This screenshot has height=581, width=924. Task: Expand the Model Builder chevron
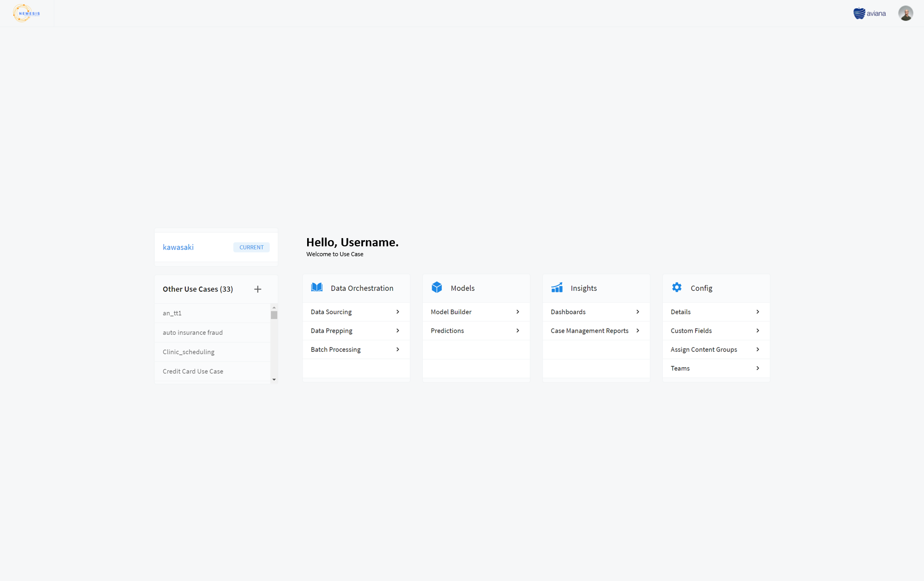tap(517, 312)
